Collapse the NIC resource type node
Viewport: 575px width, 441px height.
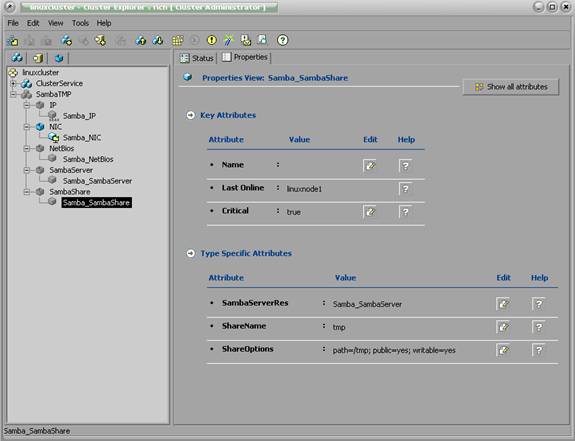point(27,127)
